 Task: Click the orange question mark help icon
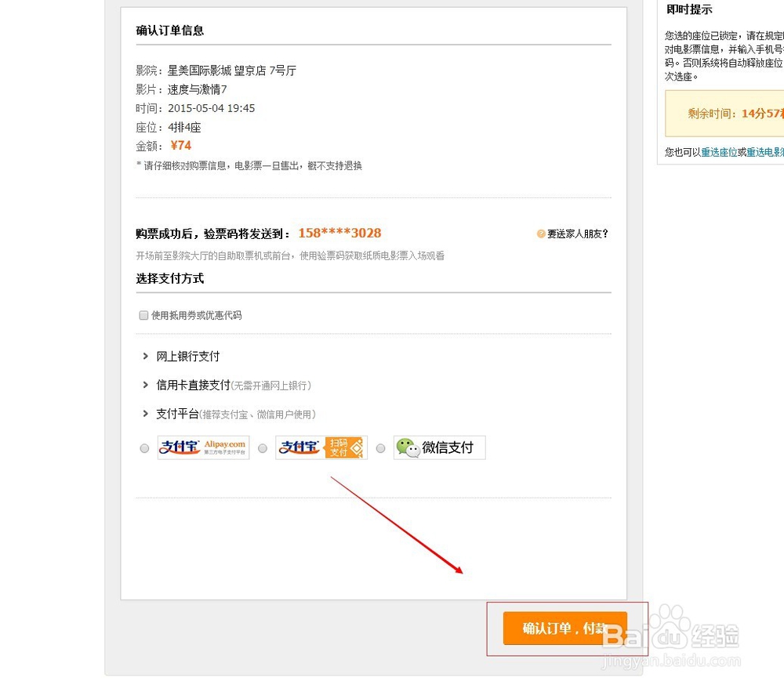pyautogui.click(x=540, y=234)
